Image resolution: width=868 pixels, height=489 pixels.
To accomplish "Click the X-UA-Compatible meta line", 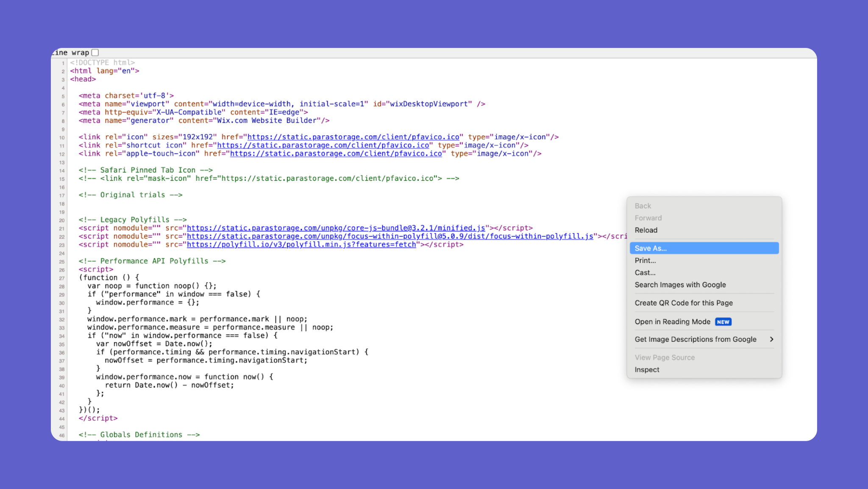I will [x=193, y=112].
